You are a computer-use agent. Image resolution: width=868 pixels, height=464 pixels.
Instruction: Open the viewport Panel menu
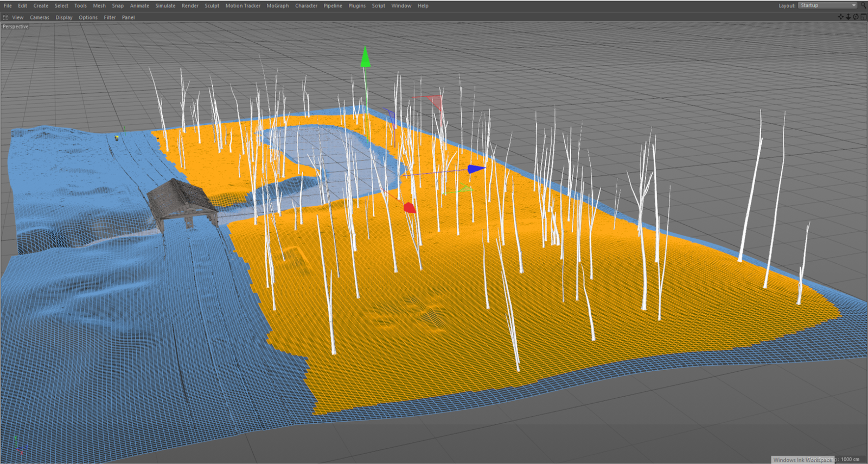[x=129, y=17]
